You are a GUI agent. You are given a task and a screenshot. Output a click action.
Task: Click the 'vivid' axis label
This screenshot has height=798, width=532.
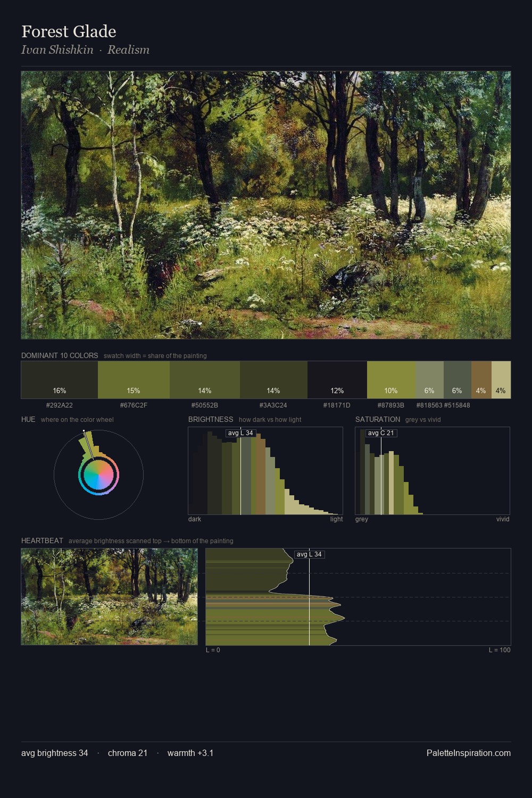click(503, 519)
